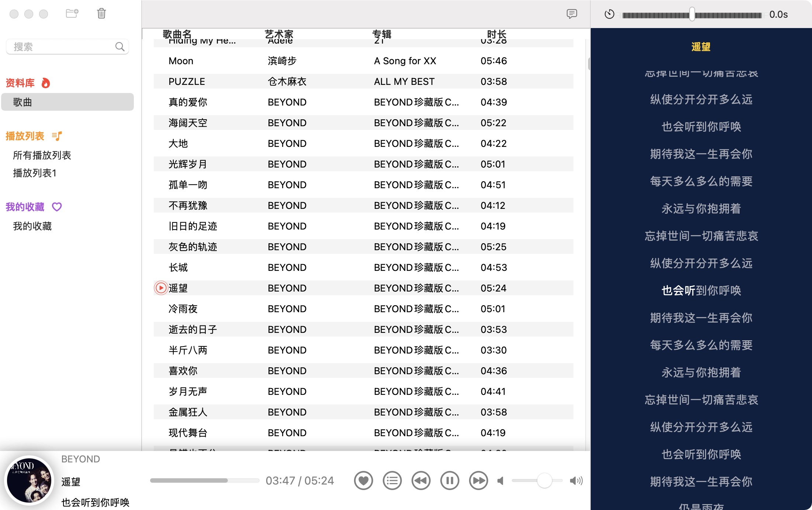Select 歌曲 in the library sidebar

(67, 102)
